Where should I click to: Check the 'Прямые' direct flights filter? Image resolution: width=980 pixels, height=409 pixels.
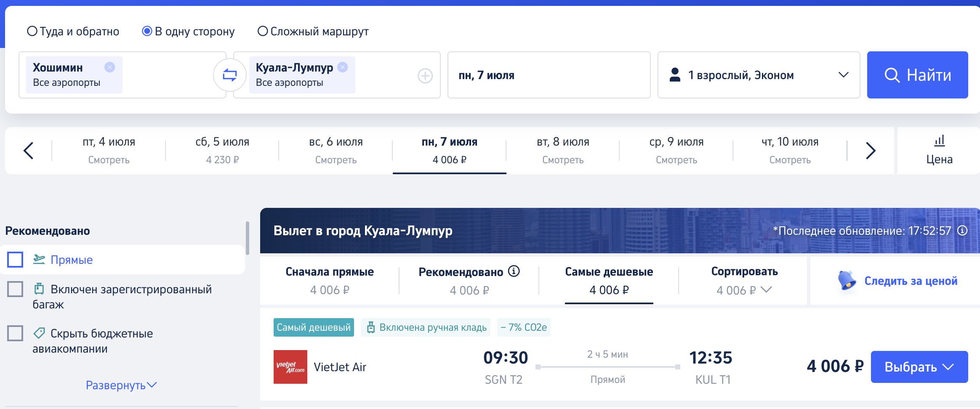point(15,260)
